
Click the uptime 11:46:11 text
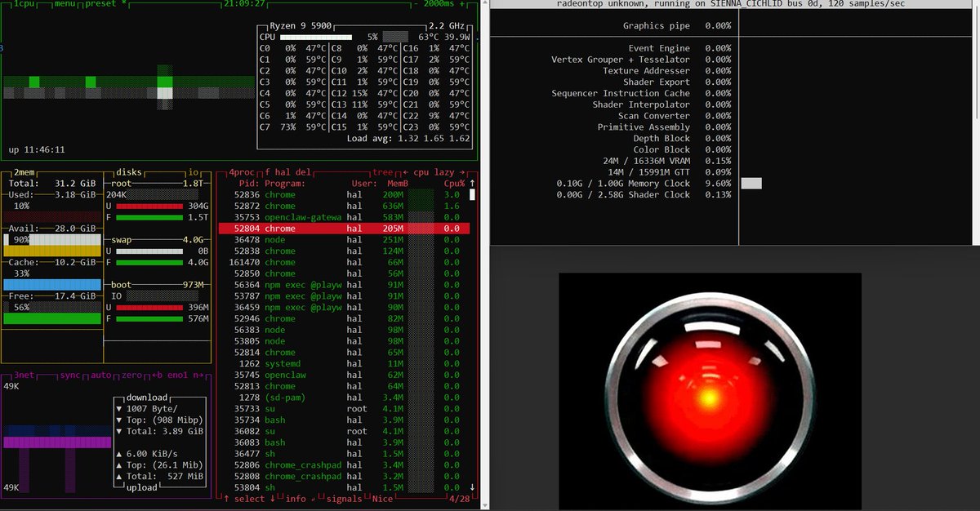pyautogui.click(x=37, y=150)
